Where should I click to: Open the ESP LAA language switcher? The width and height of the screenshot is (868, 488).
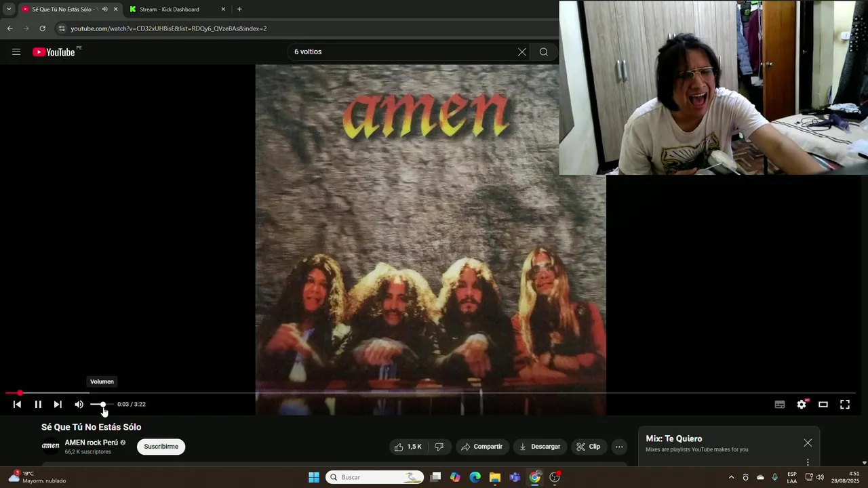[x=792, y=477]
